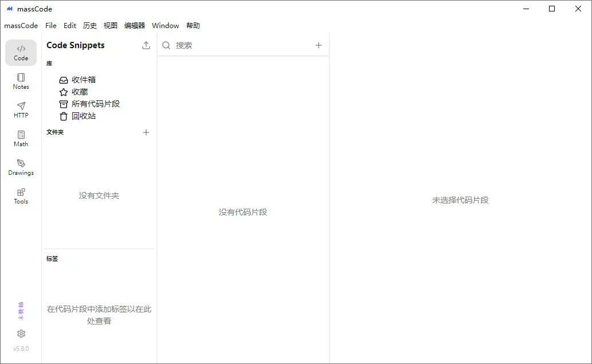592x364 pixels.
Task: Open the massCode menu
Action: [x=21, y=26]
